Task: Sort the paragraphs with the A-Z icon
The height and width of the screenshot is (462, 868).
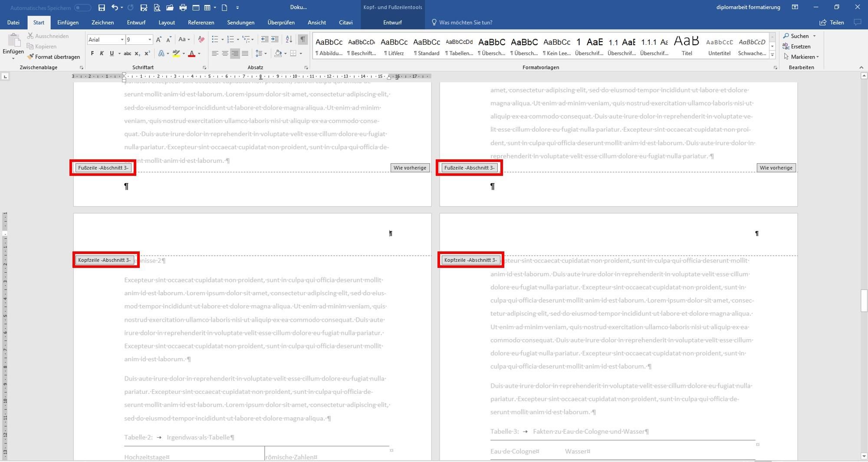Action: 289,40
